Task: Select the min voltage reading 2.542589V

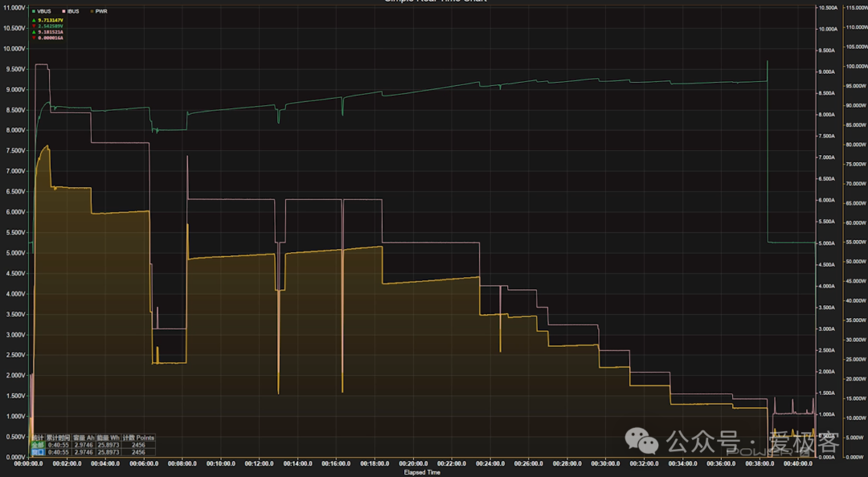Action: (x=51, y=26)
